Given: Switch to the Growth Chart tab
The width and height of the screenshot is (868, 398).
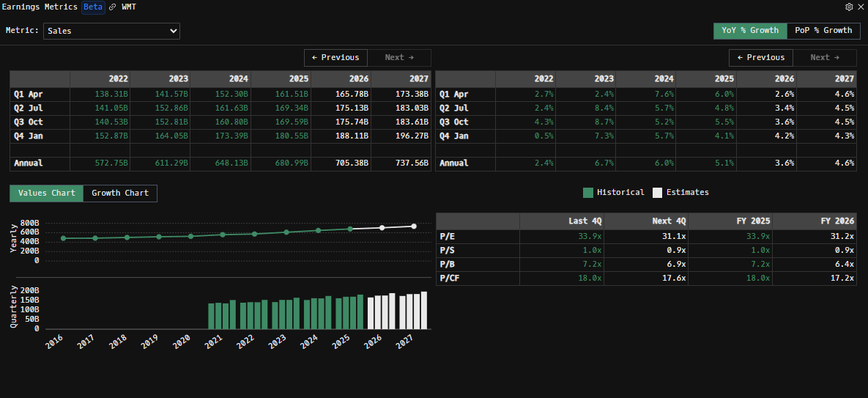Looking at the screenshot, I should coord(120,194).
